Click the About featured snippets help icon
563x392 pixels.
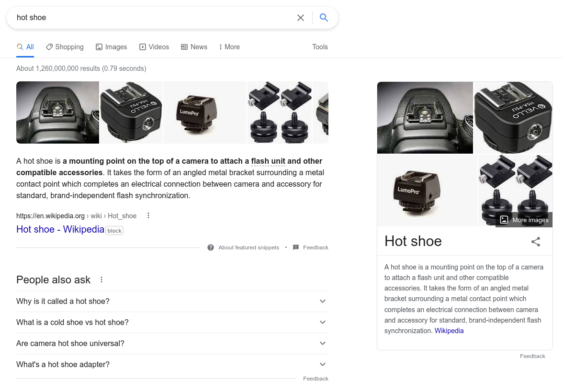point(211,247)
